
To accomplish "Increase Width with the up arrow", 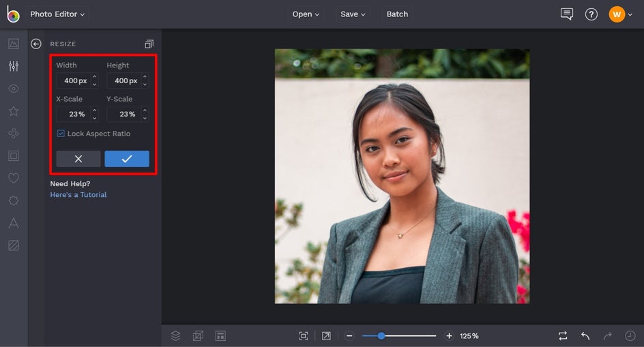I will (x=94, y=77).
